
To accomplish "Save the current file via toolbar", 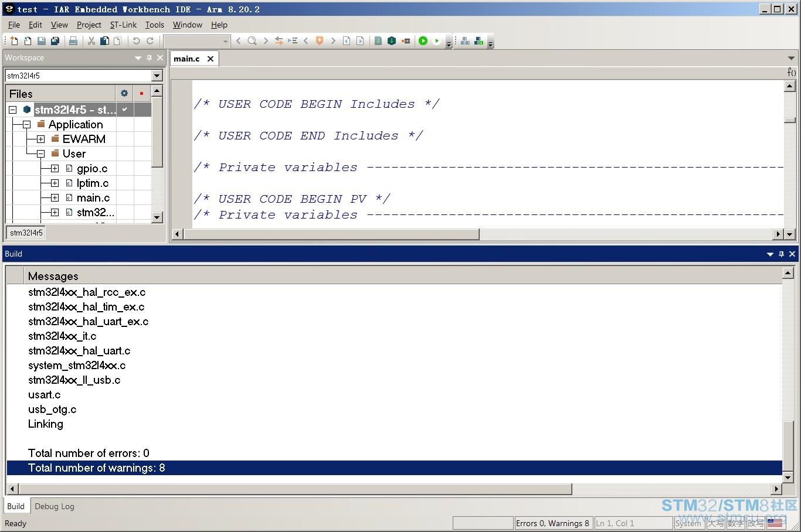I will point(41,41).
